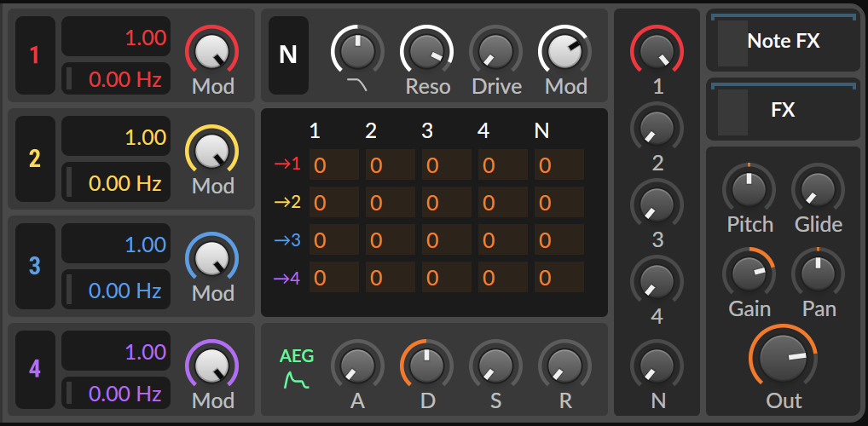Click the mixer level knob 3
This screenshot has height=426, width=868.
(x=657, y=204)
